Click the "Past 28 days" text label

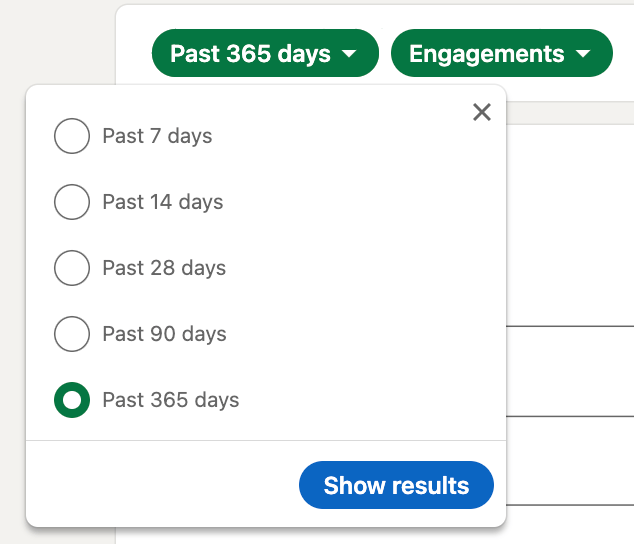164,268
